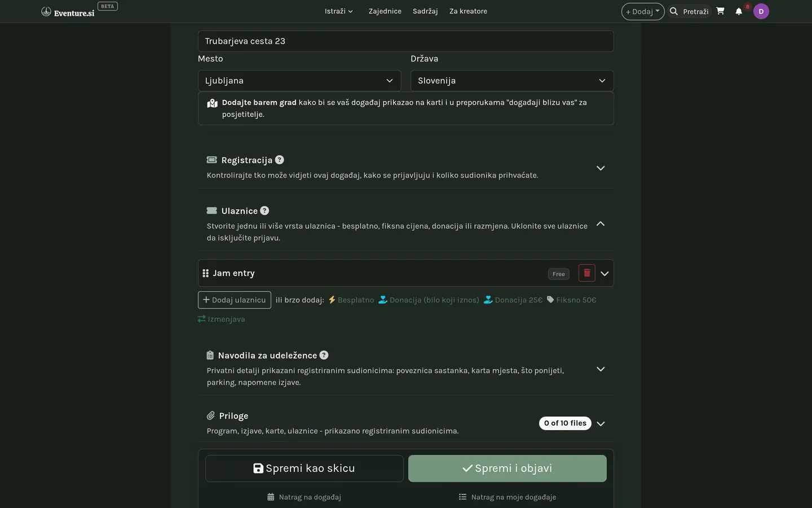
Task: Open the Država dropdown showing Slovenija
Action: (512, 81)
